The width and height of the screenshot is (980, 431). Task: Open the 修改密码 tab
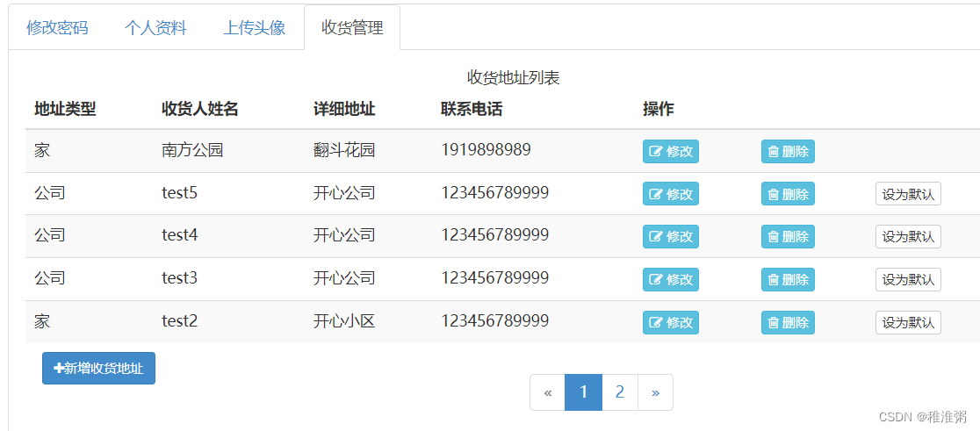point(57,27)
